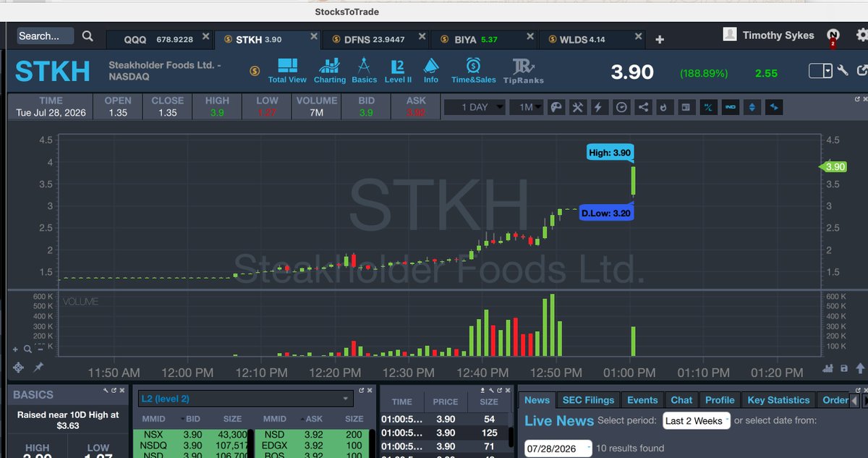
Task: Pop out window using top-right arrow icon
Action: pos(861,70)
